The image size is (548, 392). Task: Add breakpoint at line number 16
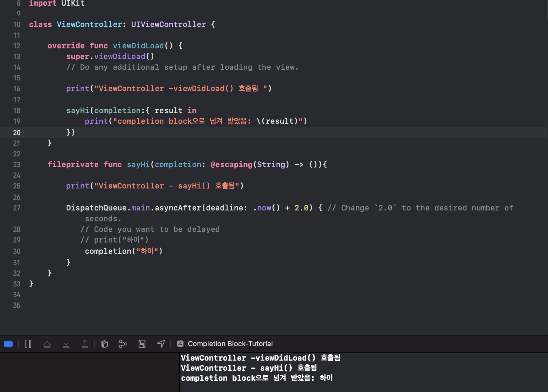17,89
